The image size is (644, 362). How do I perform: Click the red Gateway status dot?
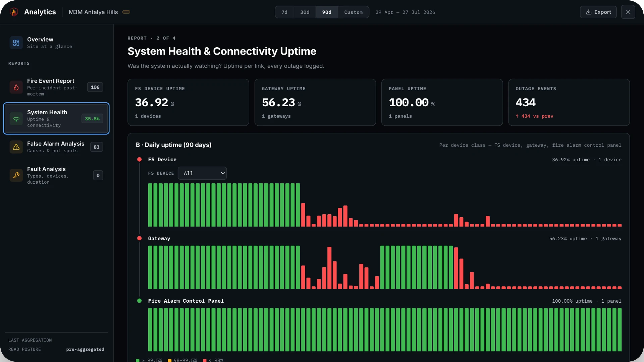click(x=139, y=238)
